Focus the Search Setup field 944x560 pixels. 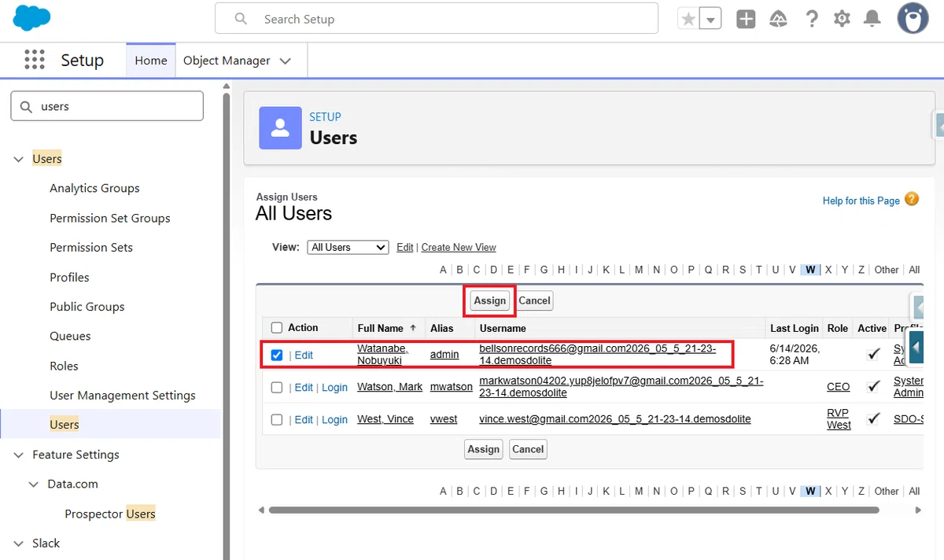point(437,18)
